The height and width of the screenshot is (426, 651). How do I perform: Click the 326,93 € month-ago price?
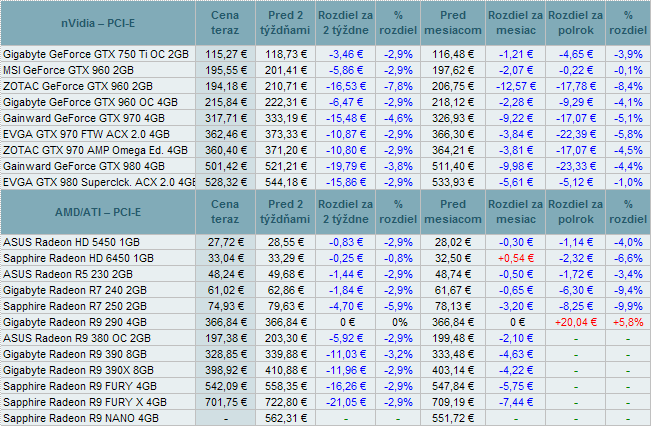pos(453,118)
